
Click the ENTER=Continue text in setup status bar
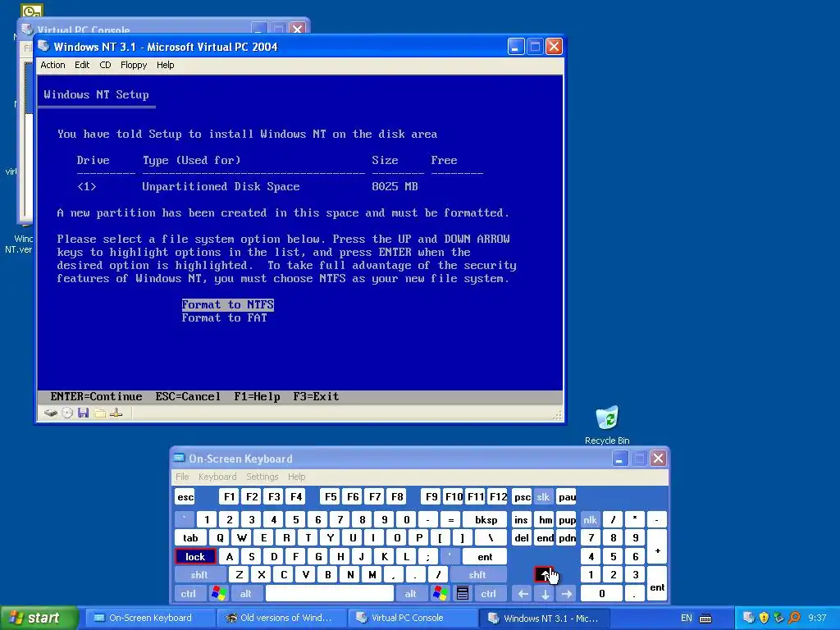pyautogui.click(x=97, y=396)
